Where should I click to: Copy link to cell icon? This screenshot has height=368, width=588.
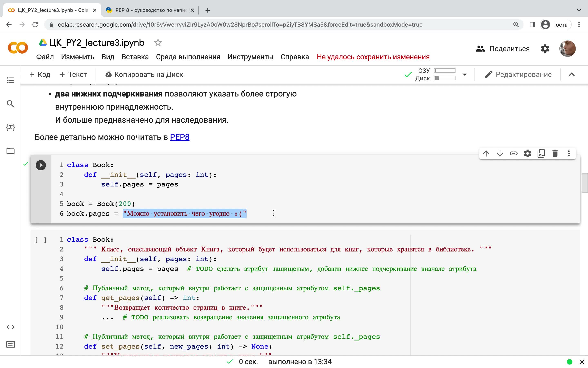pos(514,154)
